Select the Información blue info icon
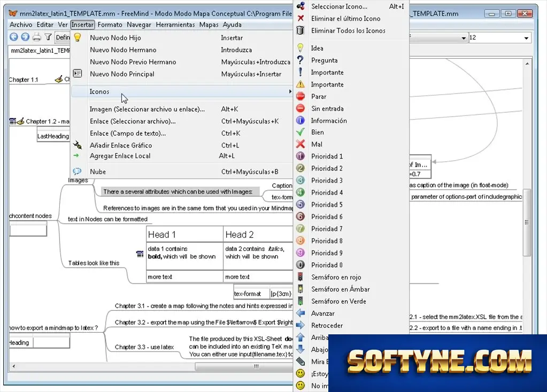 [x=300, y=120]
